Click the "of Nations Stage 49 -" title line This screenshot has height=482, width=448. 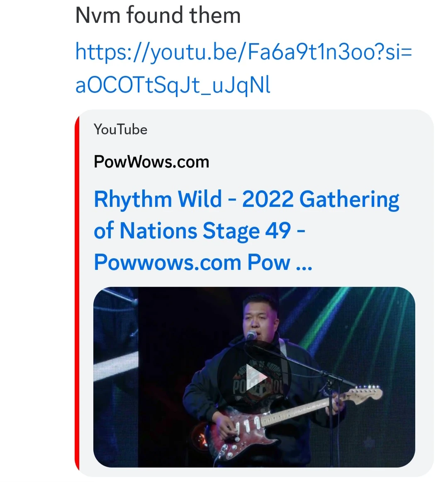[x=200, y=231]
